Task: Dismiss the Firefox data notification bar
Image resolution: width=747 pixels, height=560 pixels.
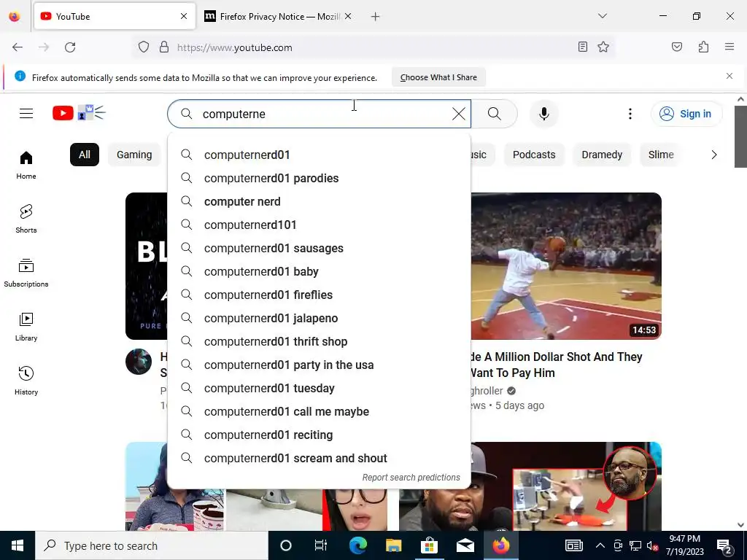Action: (x=729, y=76)
